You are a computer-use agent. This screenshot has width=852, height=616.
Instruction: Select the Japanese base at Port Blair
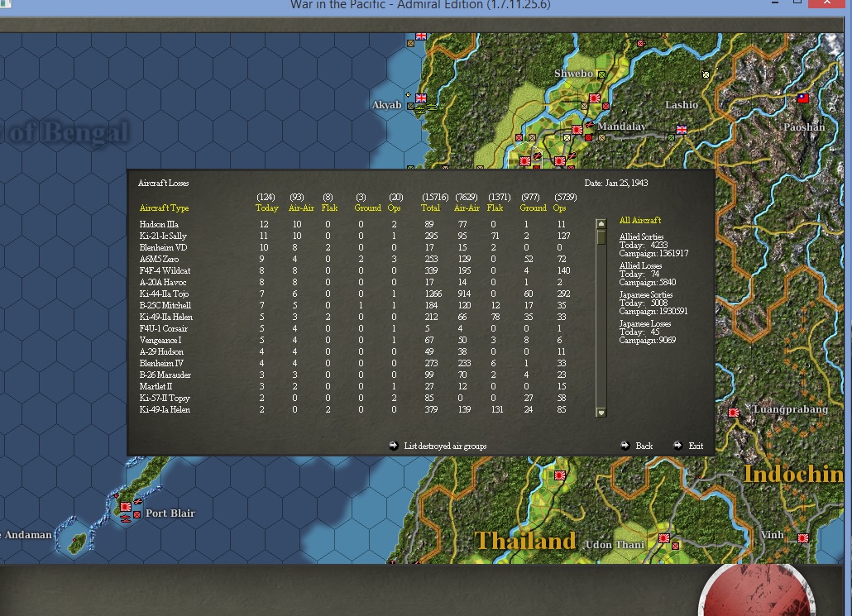tap(126, 506)
